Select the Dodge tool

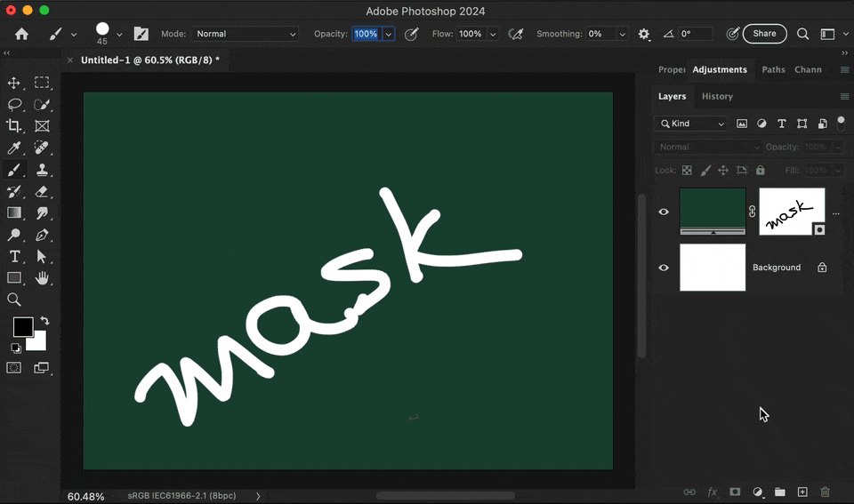[14, 235]
